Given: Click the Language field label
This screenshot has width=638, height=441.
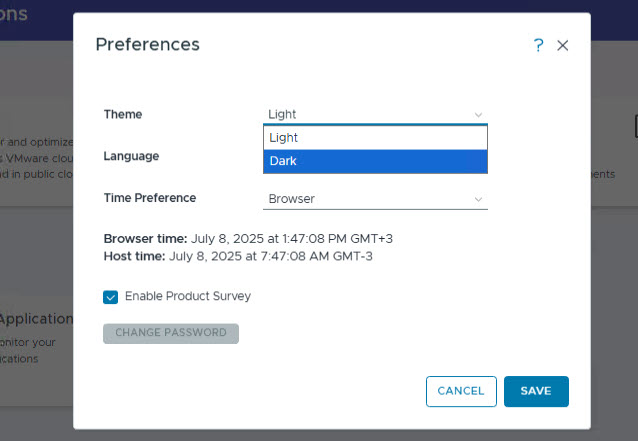Looking at the screenshot, I should coord(131,156).
